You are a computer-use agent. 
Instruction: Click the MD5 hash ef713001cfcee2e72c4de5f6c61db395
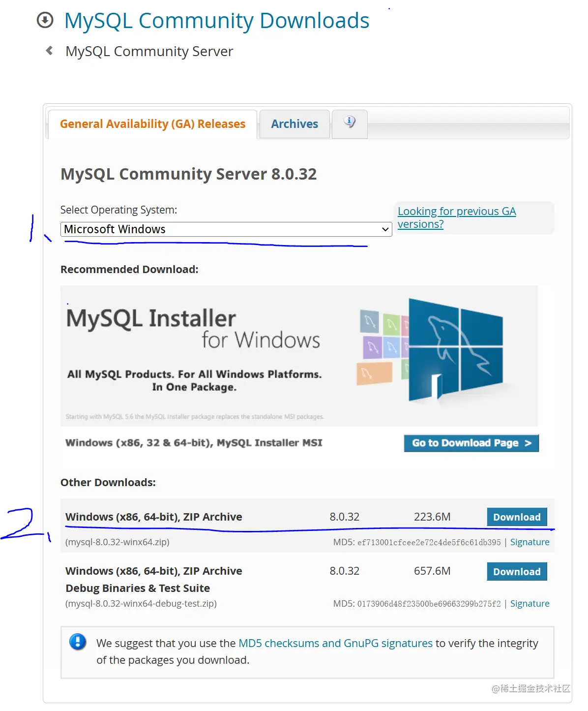coord(429,542)
